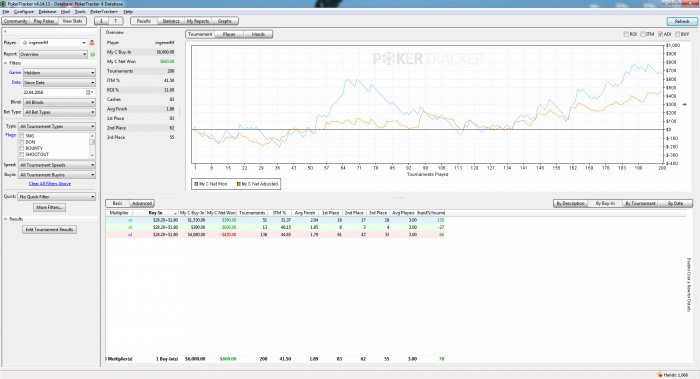Click the My C Net Won legend swatch
The width and height of the screenshot is (700, 379).
coord(196,184)
